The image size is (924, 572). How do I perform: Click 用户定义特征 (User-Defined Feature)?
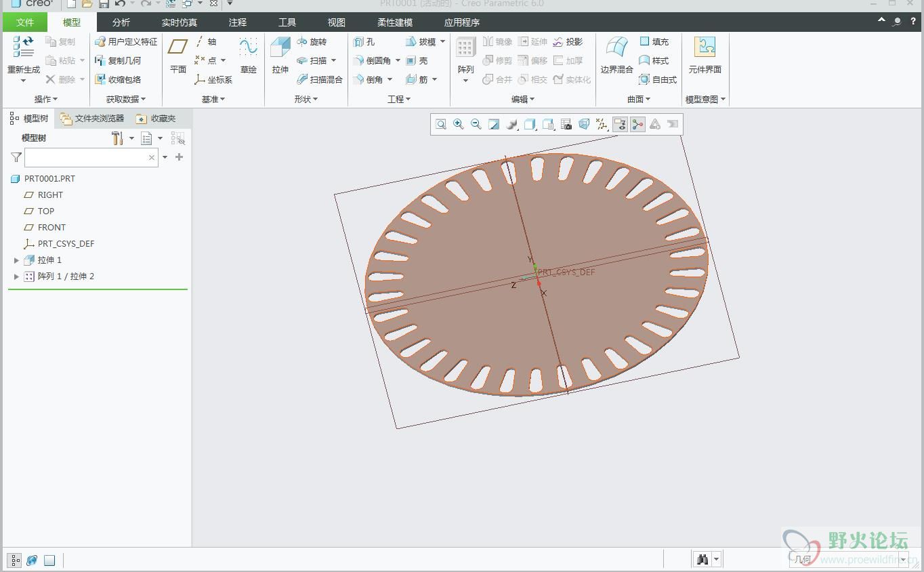click(126, 41)
